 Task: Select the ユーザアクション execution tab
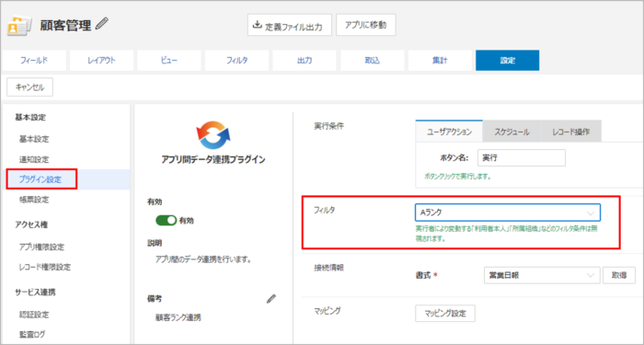pyautogui.click(x=449, y=132)
